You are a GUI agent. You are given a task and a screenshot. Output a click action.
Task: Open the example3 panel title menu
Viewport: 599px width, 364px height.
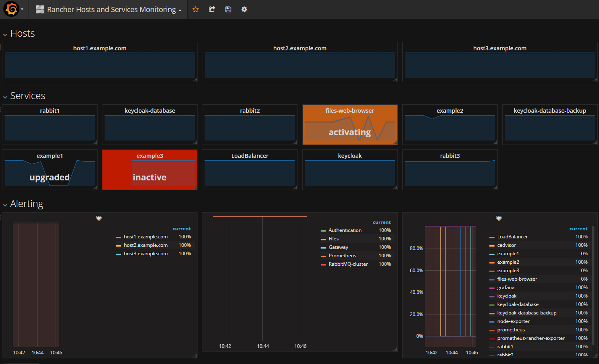coord(150,156)
